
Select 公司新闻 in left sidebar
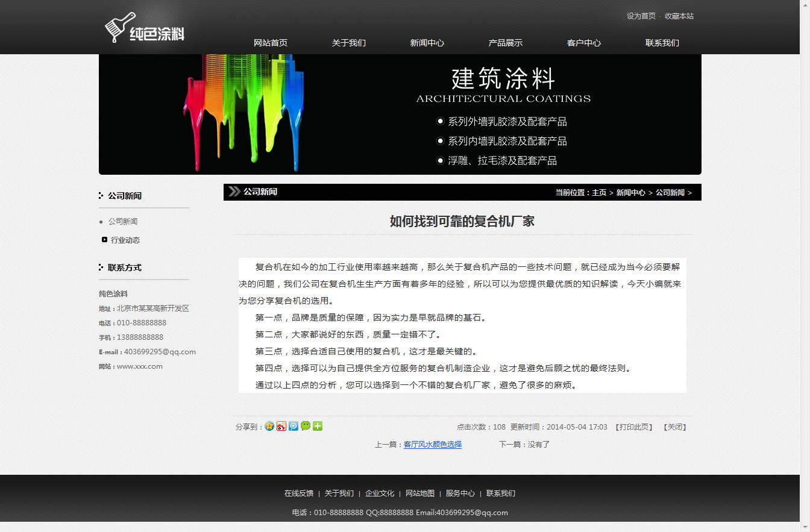point(123,222)
